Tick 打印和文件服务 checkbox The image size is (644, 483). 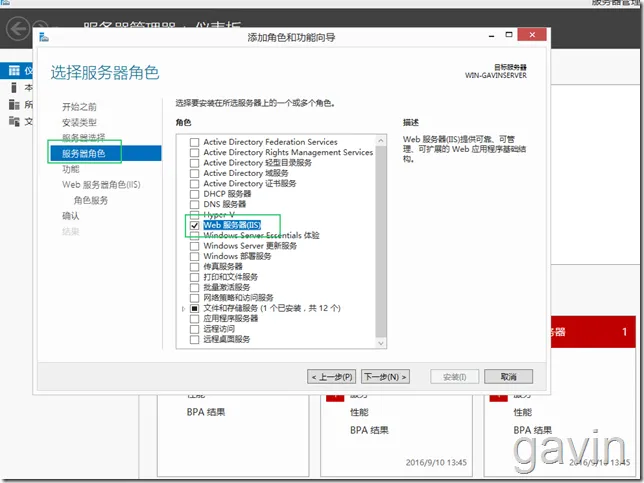tap(194, 277)
